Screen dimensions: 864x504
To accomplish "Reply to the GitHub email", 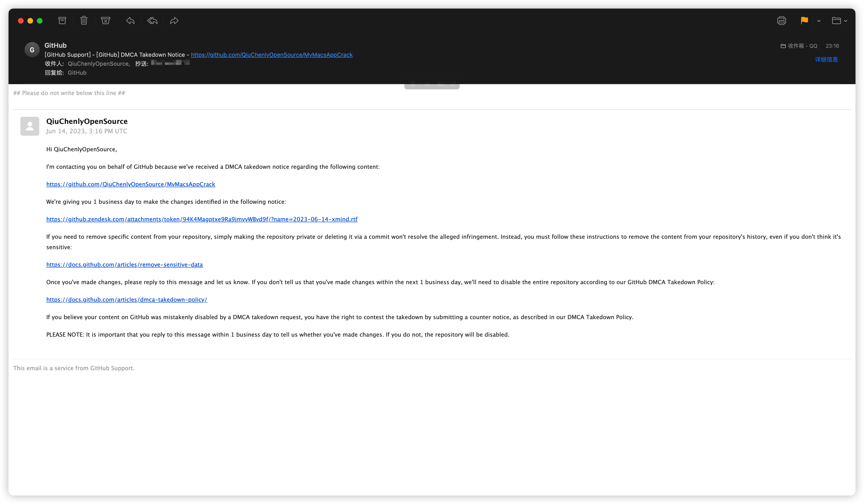I will pyautogui.click(x=130, y=21).
